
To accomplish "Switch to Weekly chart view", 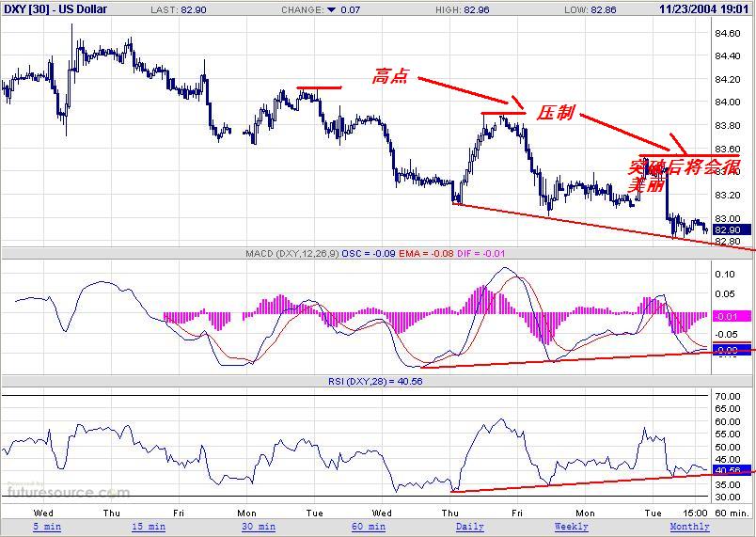I will pos(572,527).
